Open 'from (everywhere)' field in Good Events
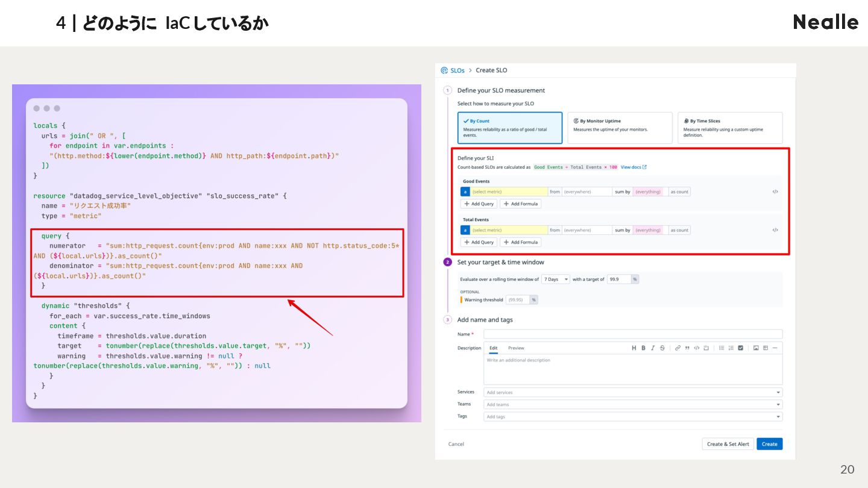 (587, 192)
